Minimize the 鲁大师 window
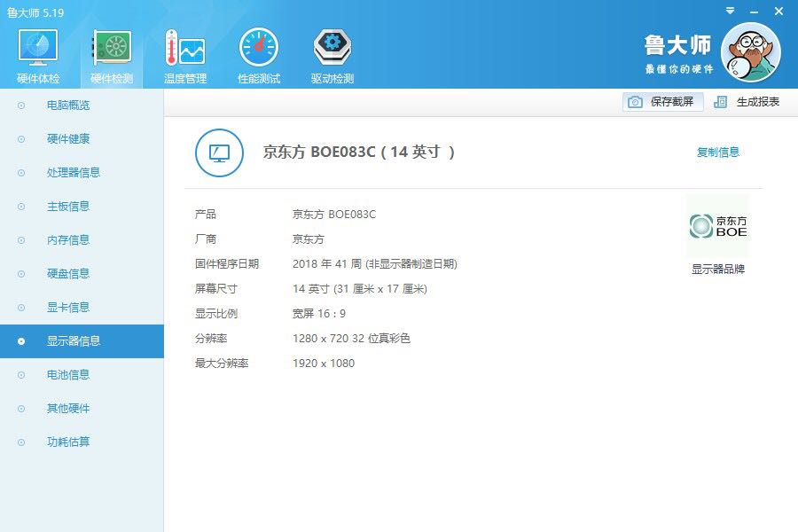 (x=755, y=12)
